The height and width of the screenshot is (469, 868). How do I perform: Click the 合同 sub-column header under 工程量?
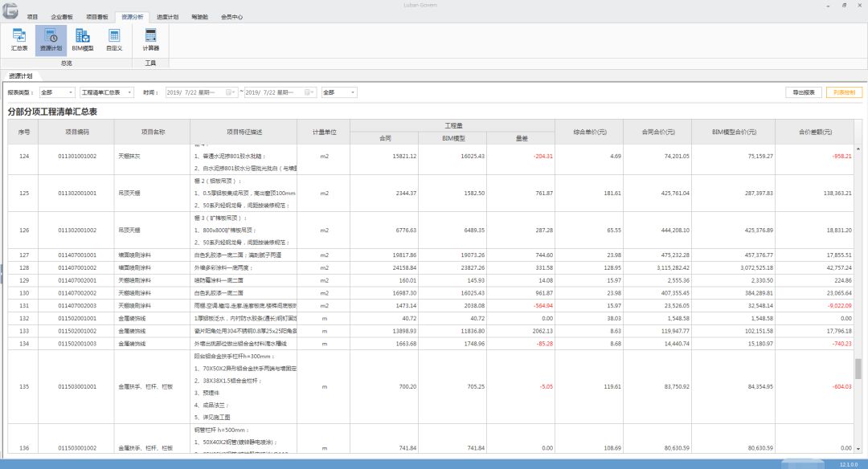click(x=385, y=138)
